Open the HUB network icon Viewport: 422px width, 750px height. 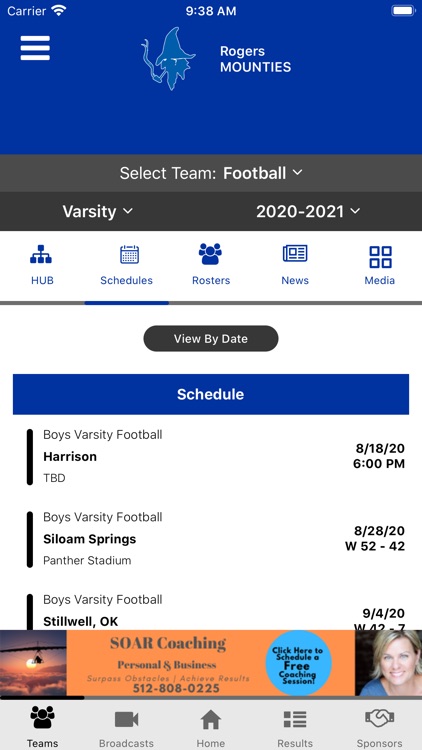(x=42, y=255)
